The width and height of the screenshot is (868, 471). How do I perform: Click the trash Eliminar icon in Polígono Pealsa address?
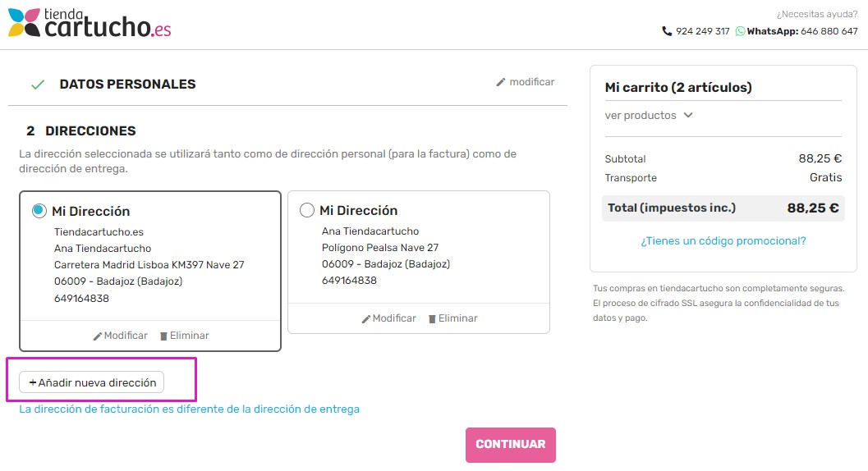[x=432, y=319]
